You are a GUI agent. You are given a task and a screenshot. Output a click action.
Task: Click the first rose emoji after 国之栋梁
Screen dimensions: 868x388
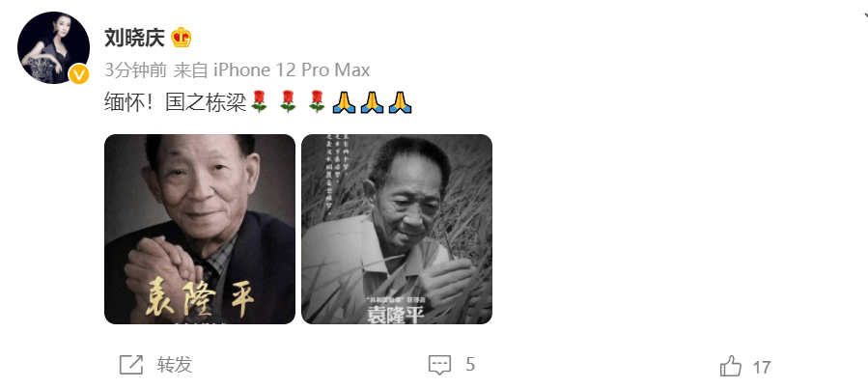tap(259, 102)
